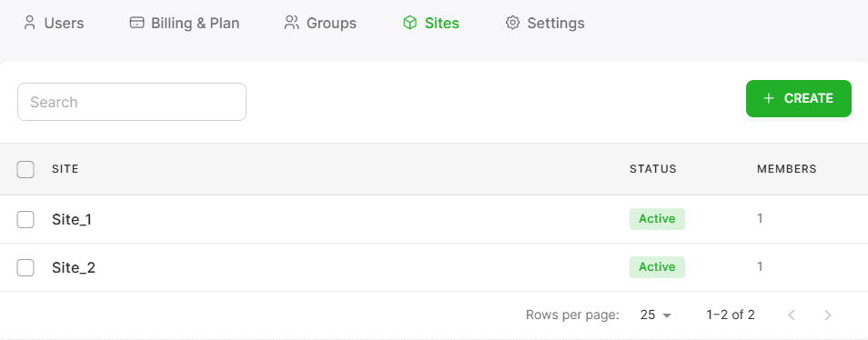Image resolution: width=868 pixels, height=340 pixels.
Task: Open the rows per page dropdown
Action: pos(655,315)
